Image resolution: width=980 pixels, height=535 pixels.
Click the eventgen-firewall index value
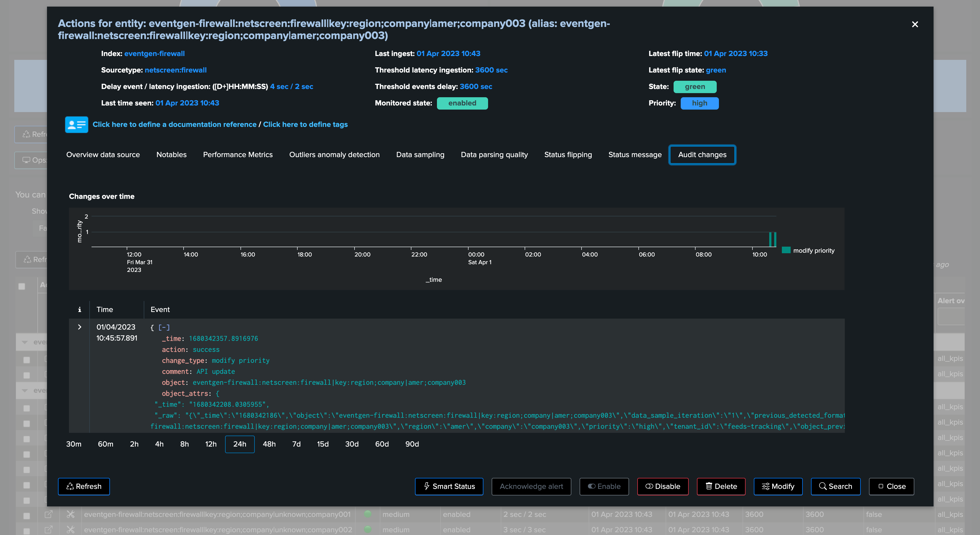154,54
